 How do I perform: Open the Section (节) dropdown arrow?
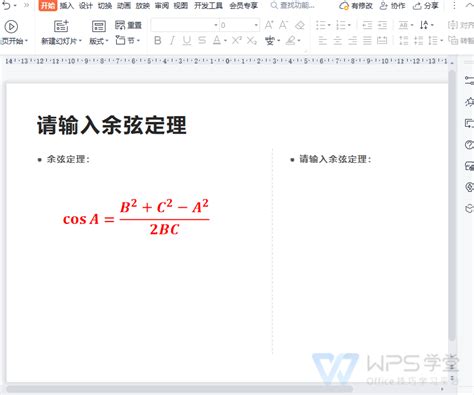point(138,41)
